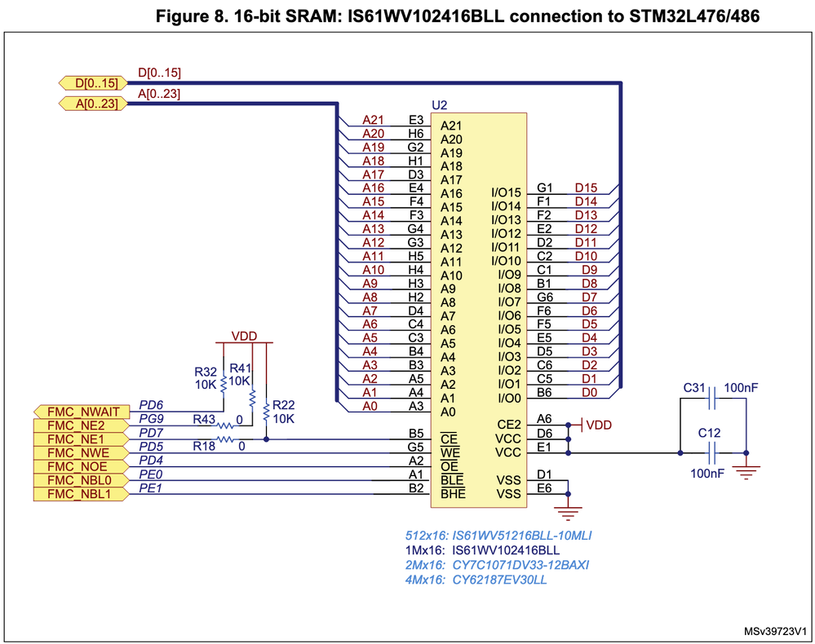Click the PD5 pin label
815x644 pixels.
click(151, 446)
